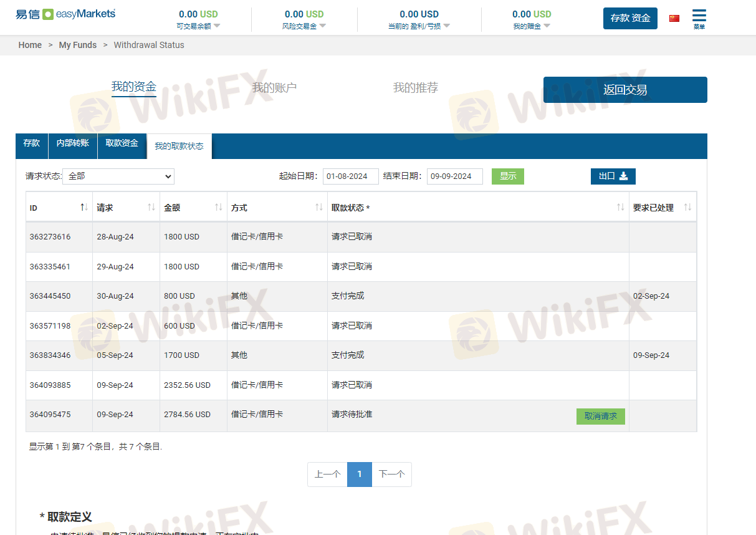This screenshot has height=535, width=756.
Task: Expand the 当前的 盈利/亏损 dropdown
Action: point(446,26)
